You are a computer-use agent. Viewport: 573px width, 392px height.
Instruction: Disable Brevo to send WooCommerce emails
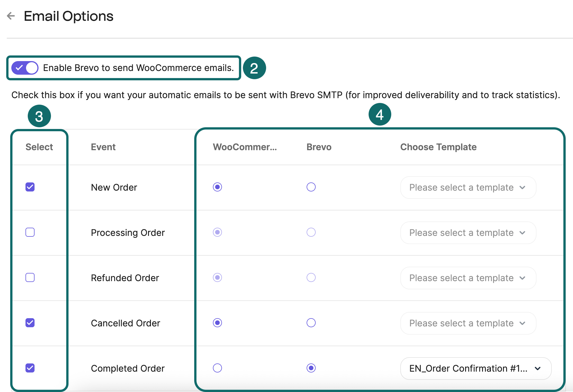coord(25,68)
